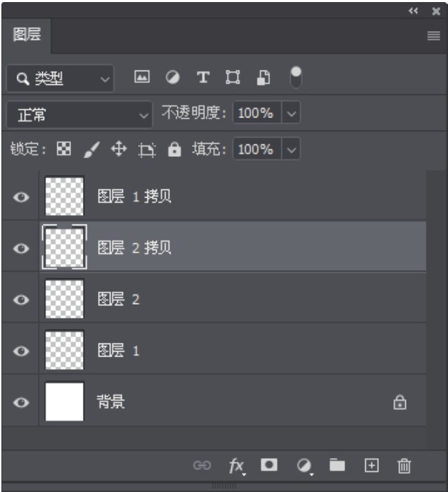Toggle layer filtering switch on/off
This screenshot has width=448, height=492.
coord(296,77)
